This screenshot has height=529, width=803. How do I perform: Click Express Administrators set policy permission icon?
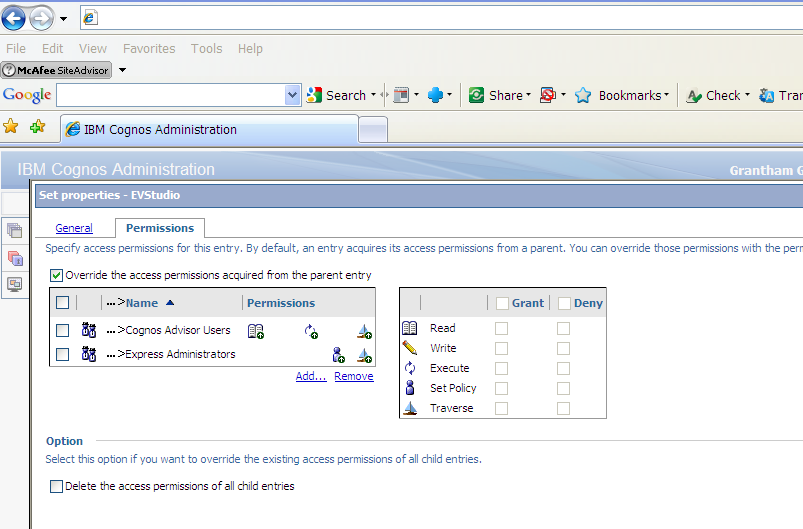point(339,355)
